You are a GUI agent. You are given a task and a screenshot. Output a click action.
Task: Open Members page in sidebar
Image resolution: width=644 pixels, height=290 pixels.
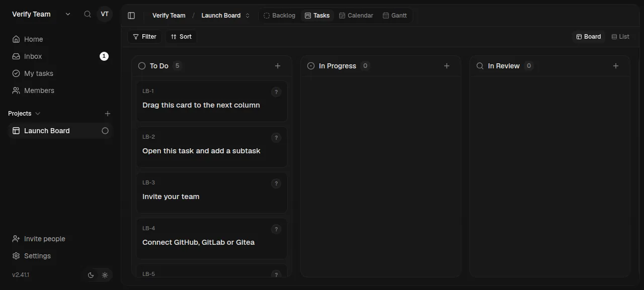tap(60, 90)
